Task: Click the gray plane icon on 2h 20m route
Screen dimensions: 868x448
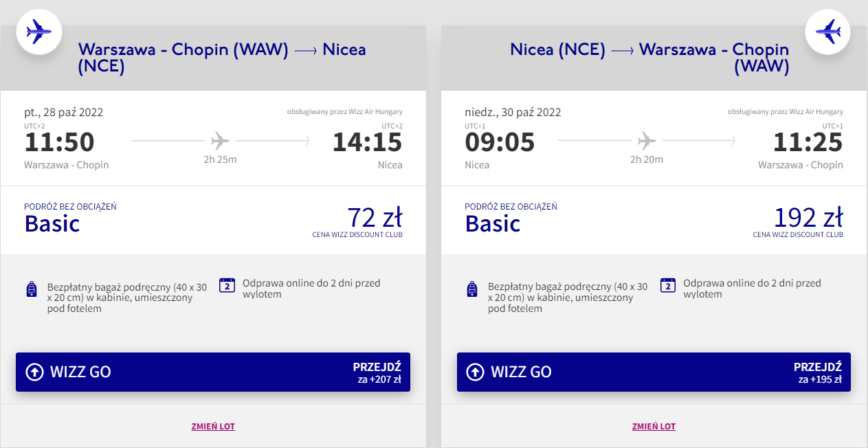Action: pyautogui.click(x=647, y=142)
